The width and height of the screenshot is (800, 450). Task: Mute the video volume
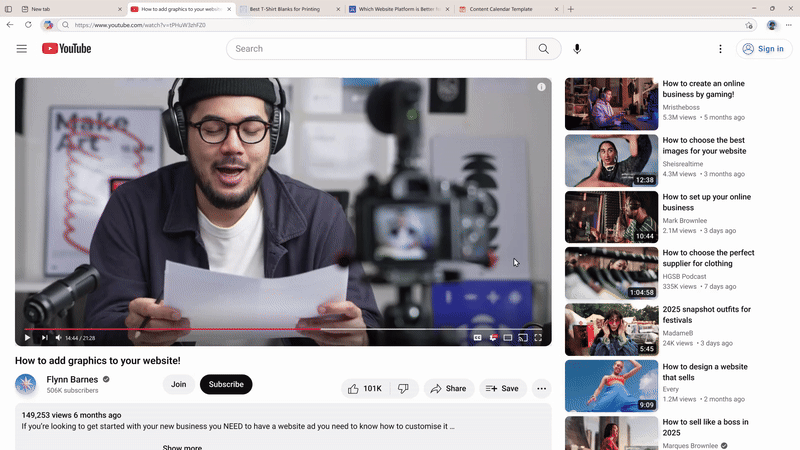point(59,338)
